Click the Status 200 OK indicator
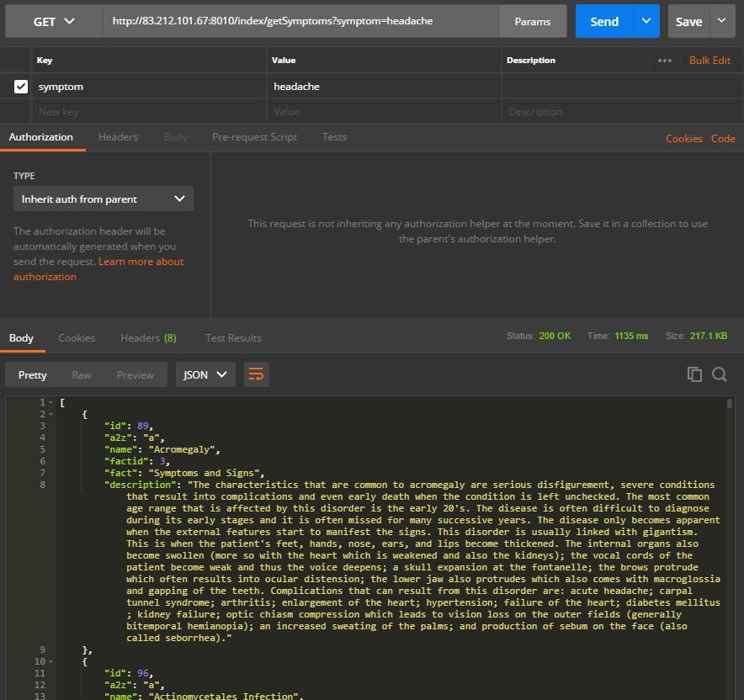 click(539, 336)
